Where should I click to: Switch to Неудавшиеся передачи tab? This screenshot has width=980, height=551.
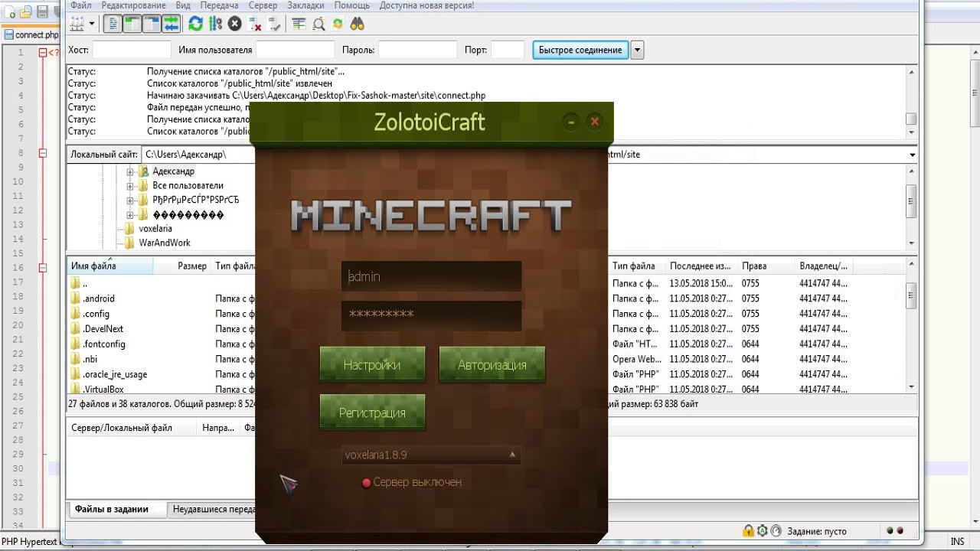(x=213, y=509)
